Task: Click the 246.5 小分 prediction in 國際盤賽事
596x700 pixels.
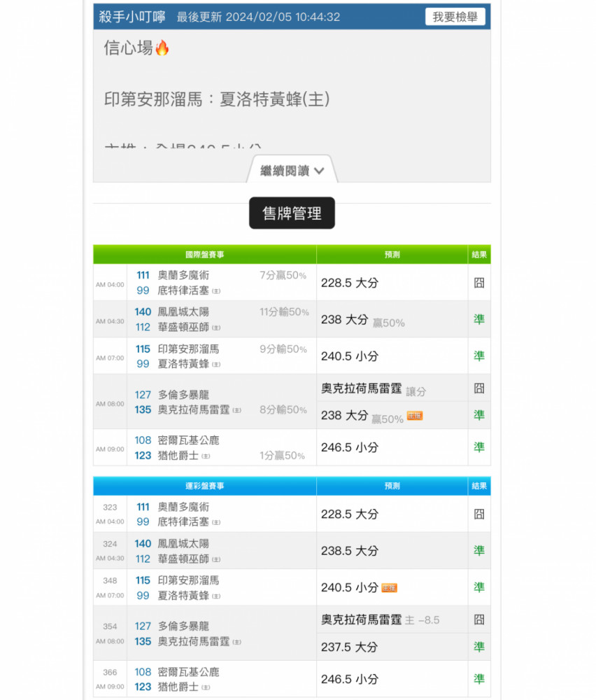Action: [x=350, y=447]
